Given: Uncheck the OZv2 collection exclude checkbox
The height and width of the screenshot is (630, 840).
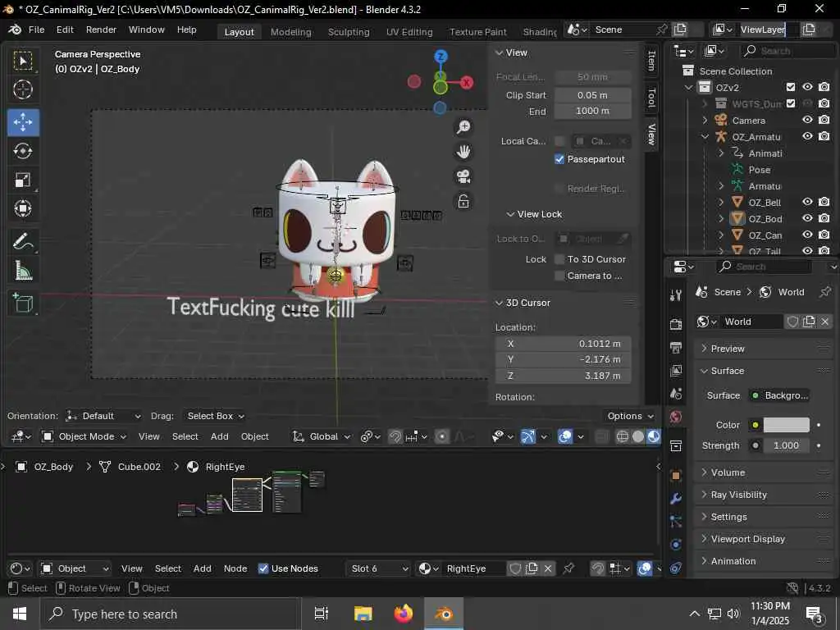Looking at the screenshot, I should tap(791, 87).
